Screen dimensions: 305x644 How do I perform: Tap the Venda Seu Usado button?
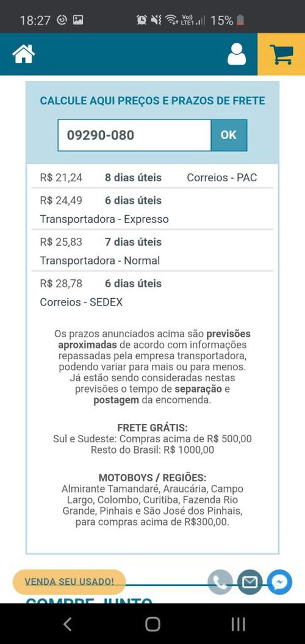pyautogui.click(x=69, y=582)
